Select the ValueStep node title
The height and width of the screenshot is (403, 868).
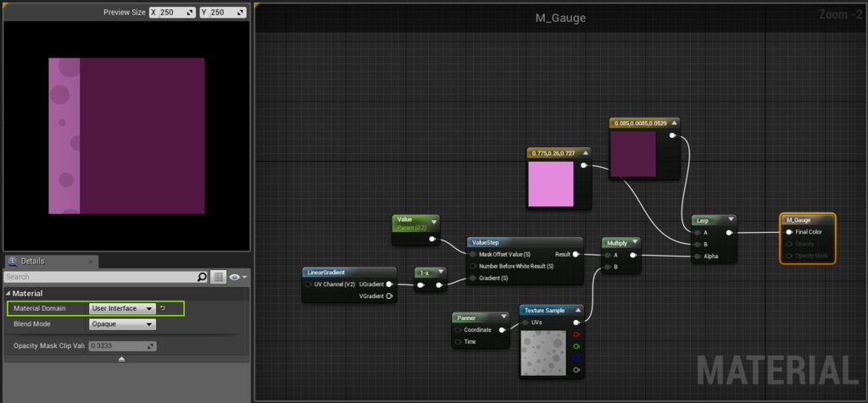tap(484, 243)
